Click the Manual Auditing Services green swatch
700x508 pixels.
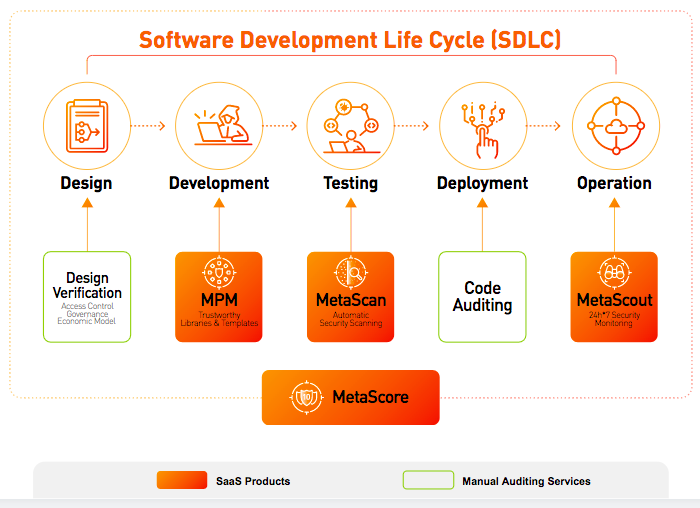(429, 480)
